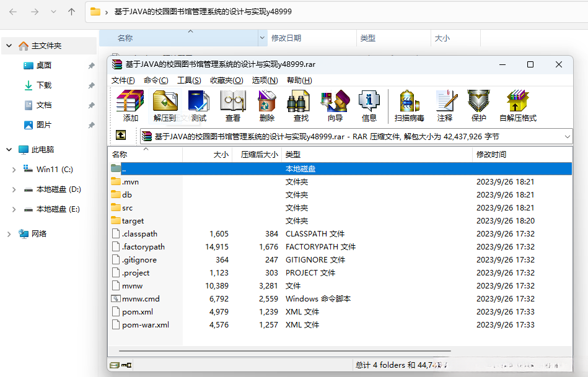Open the 注释 (Comment) tool
Viewport: 588px width, 377px height.
coord(445,106)
